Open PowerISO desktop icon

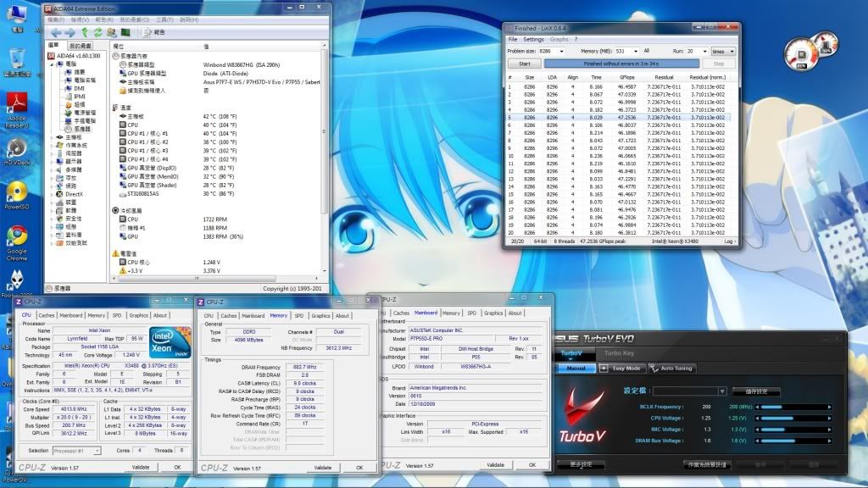(17, 196)
